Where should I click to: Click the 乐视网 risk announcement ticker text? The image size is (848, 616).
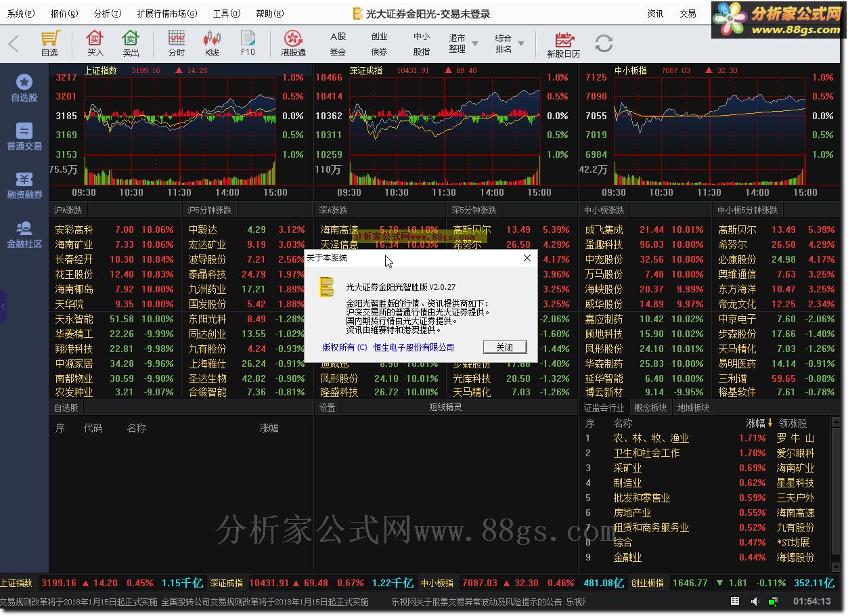[476, 601]
